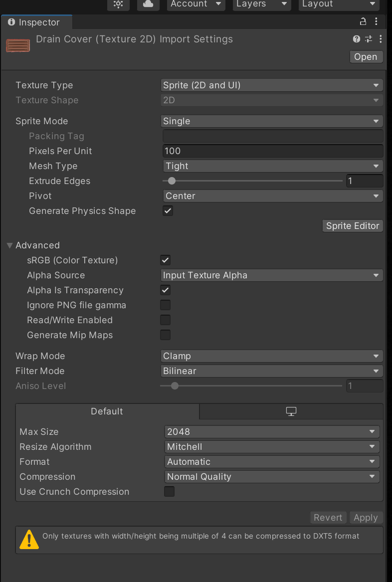Image resolution: width=392 pixels, height=582 pixels.
Task: Collapse the Advanced section
Action: coord(10,245)
